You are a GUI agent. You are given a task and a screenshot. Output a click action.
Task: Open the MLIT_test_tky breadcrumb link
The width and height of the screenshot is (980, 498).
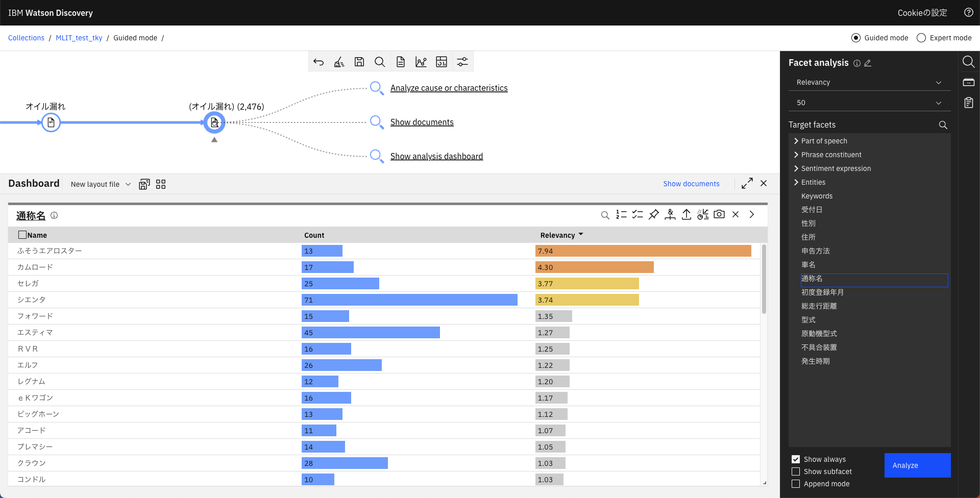79,38
